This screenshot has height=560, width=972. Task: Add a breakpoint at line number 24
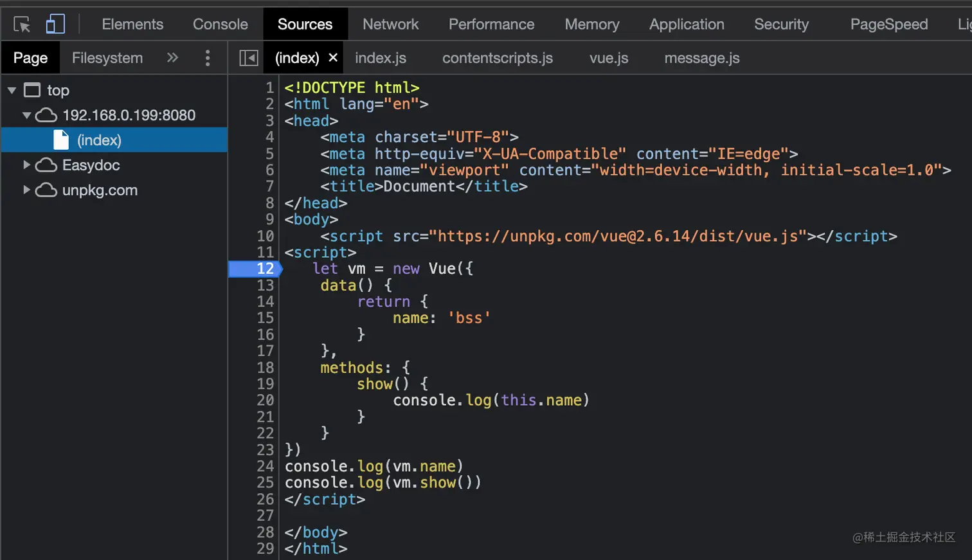click(265, 466)
